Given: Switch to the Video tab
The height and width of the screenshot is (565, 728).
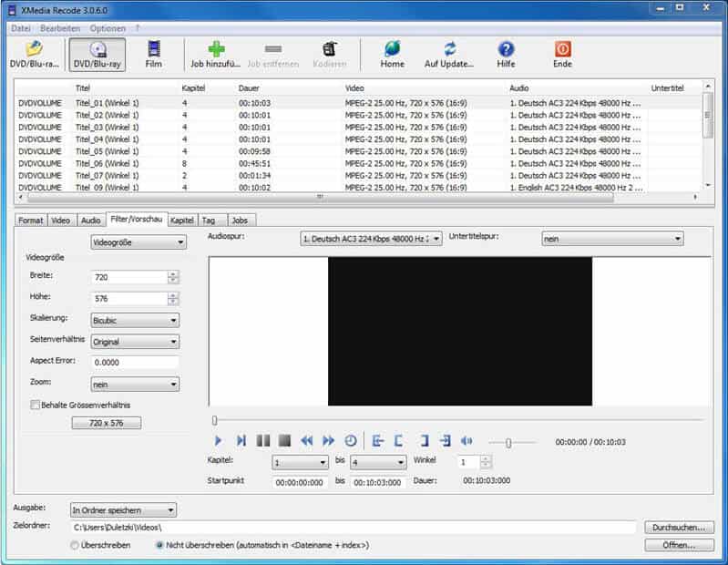Looking at the screenshot, I should (61, 221).
